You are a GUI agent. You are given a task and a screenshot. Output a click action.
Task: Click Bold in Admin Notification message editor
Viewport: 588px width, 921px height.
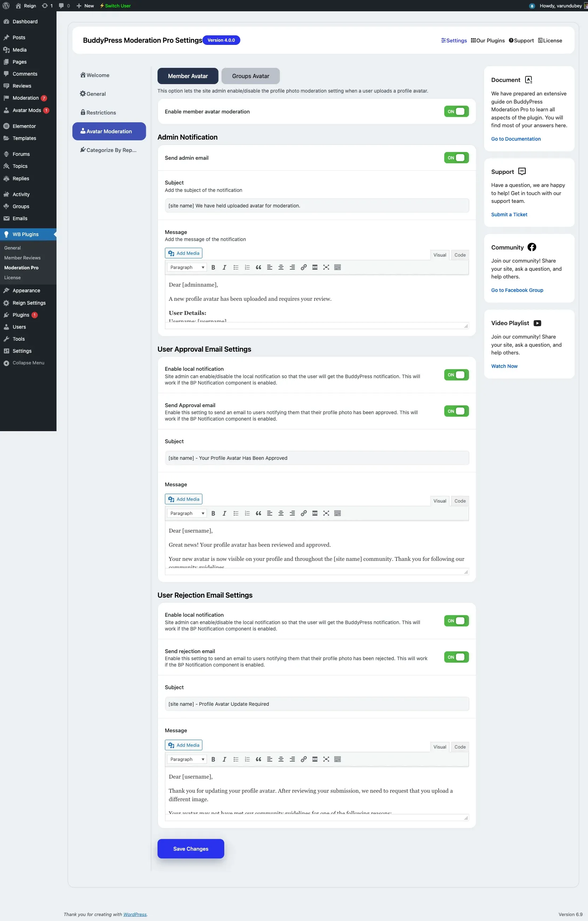click(x=213, y=267)
